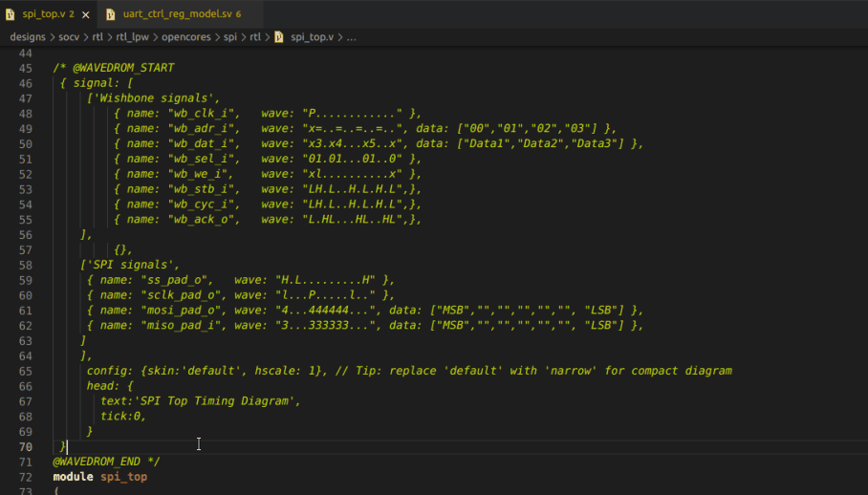
Task: Click the breadcrumb ellipsis symbol item
Action: pyautogui.click(x=352, y=37)
